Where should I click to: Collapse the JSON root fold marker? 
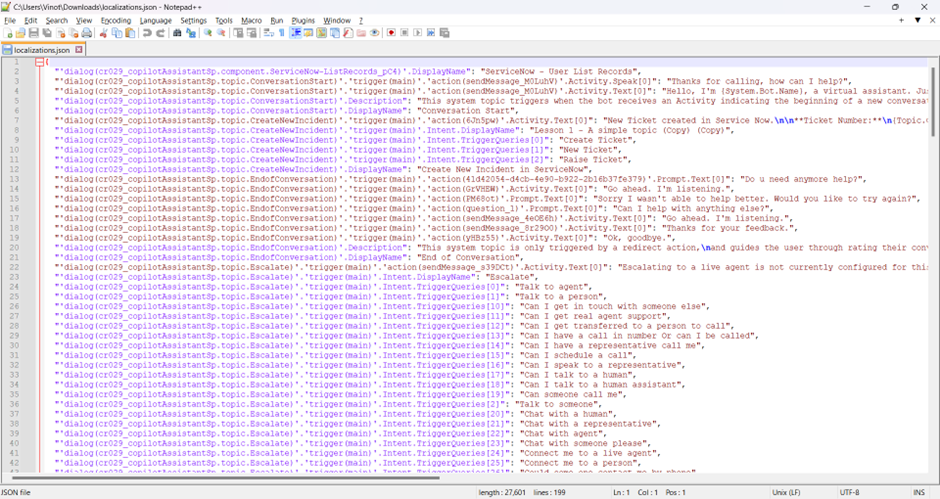click(x=40, y=62)
